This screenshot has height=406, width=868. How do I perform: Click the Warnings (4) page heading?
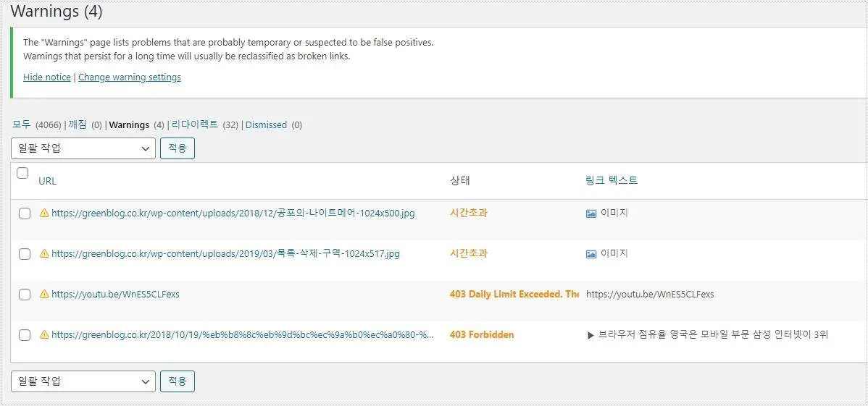coord(57,11)
